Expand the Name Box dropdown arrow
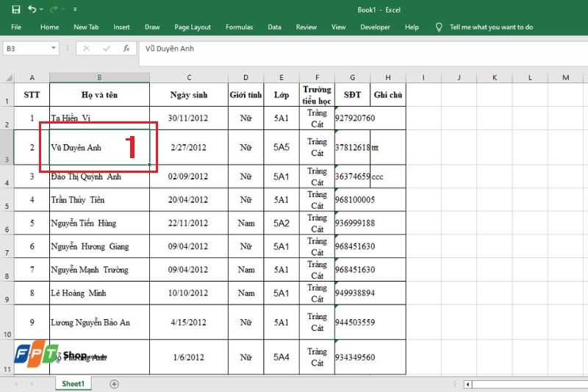 (53, 48)
